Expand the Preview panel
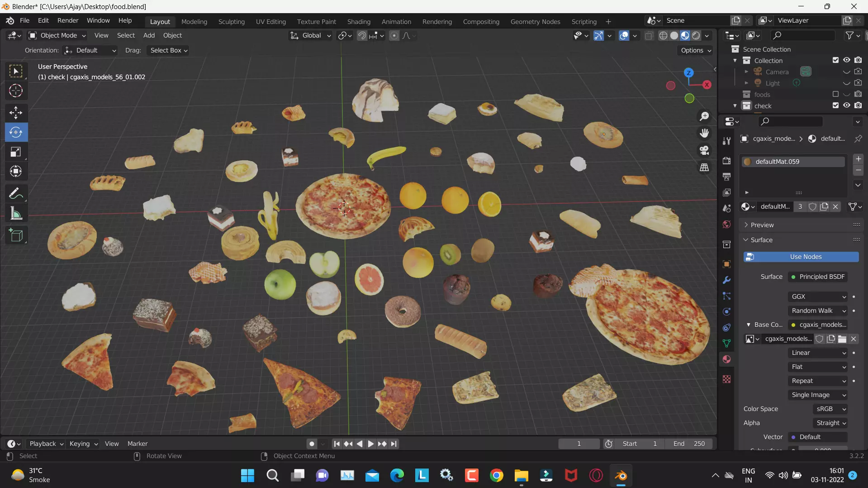The width and height of the screenshot is (868, 488). click(x=762, y=225)
